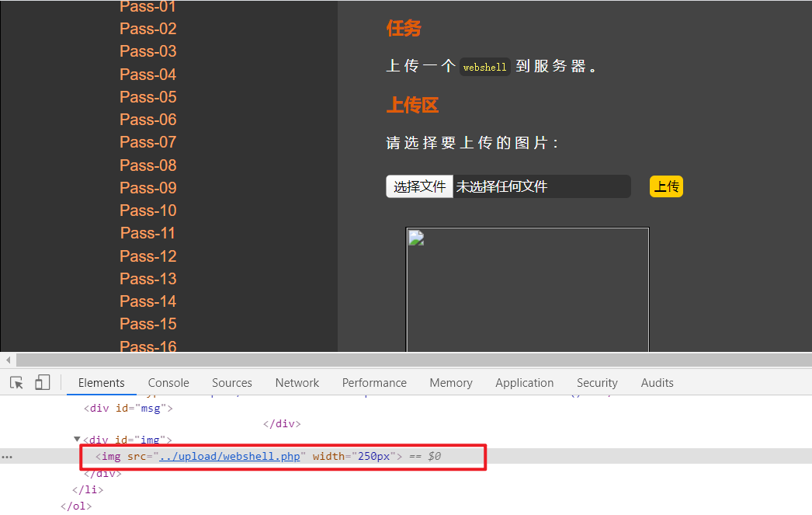Click the 未选择任何文件 file name field
Screen dimensions: 812x515
coord(542,186)
